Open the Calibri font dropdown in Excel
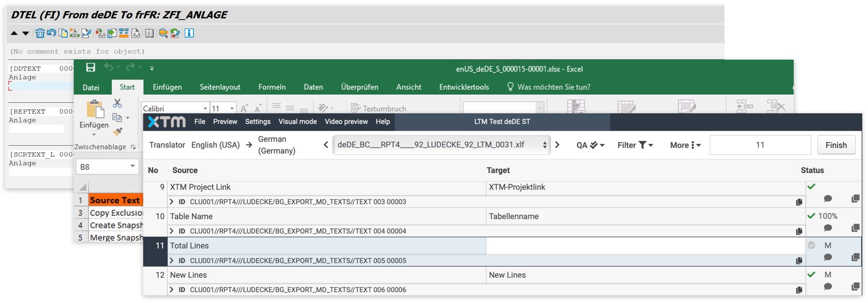Image resolution: width=868 pixels, height=303 pixels. (x=205, y=109)
